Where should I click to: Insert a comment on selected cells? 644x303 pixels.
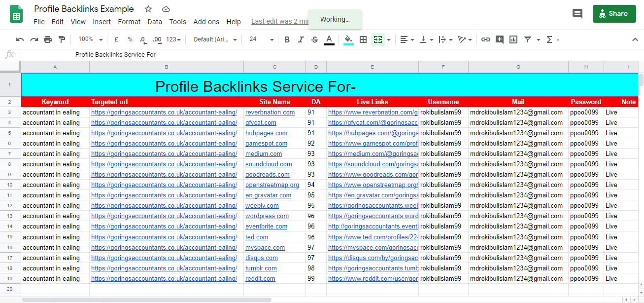point(499,39)
